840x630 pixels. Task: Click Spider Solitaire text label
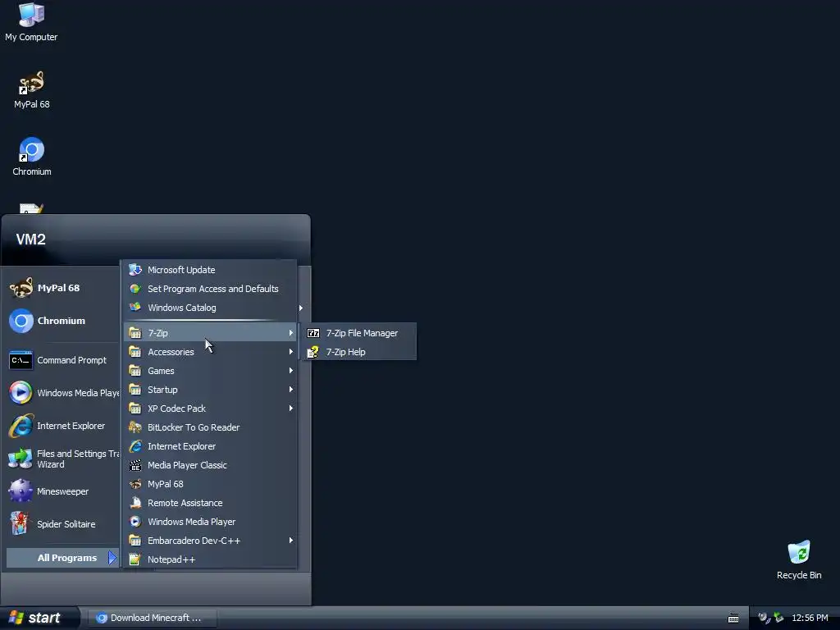click(x=66, y=524)
